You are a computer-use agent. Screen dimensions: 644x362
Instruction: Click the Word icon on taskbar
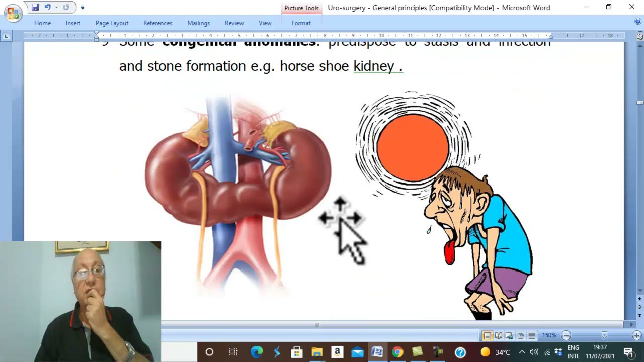point(377,352)
